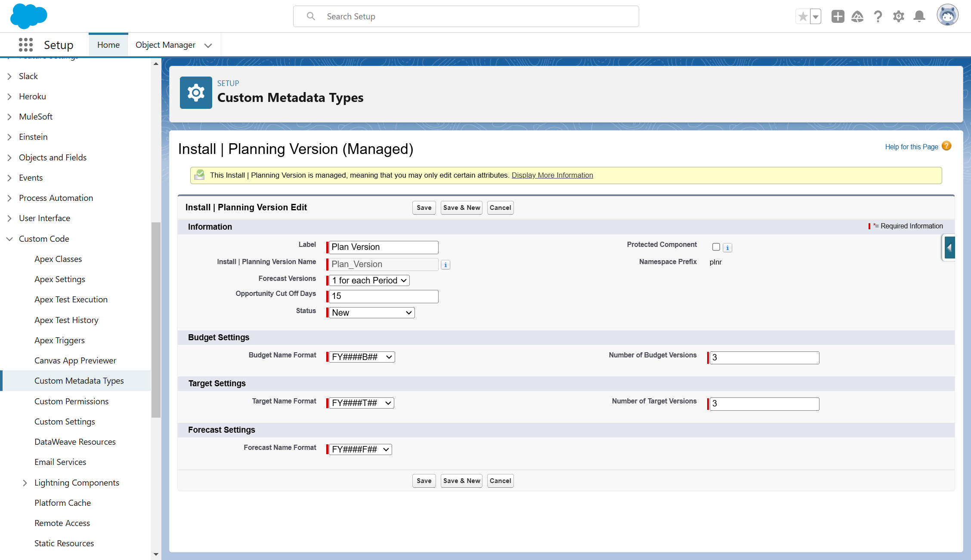Viewport: 971px width, 560px height.
Task: Click the user avatar profile icon
Action: tap(947, 16)
